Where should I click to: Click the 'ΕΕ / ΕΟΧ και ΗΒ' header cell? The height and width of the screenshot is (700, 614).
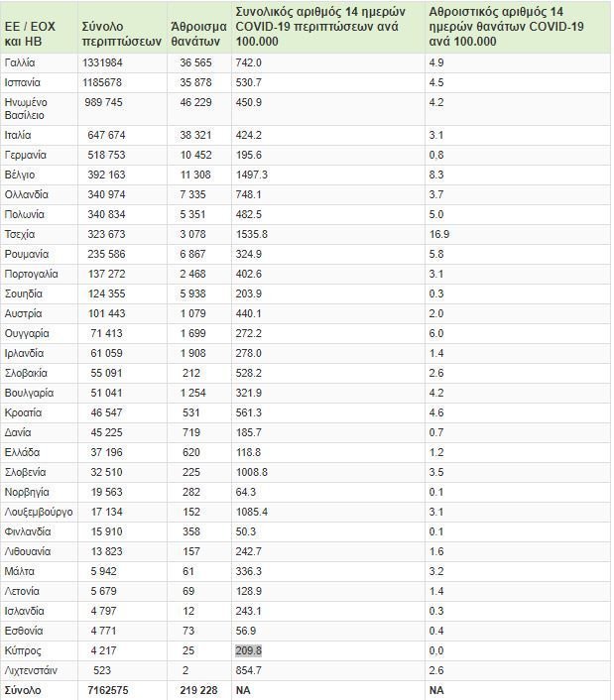click(x=30, y=34)
